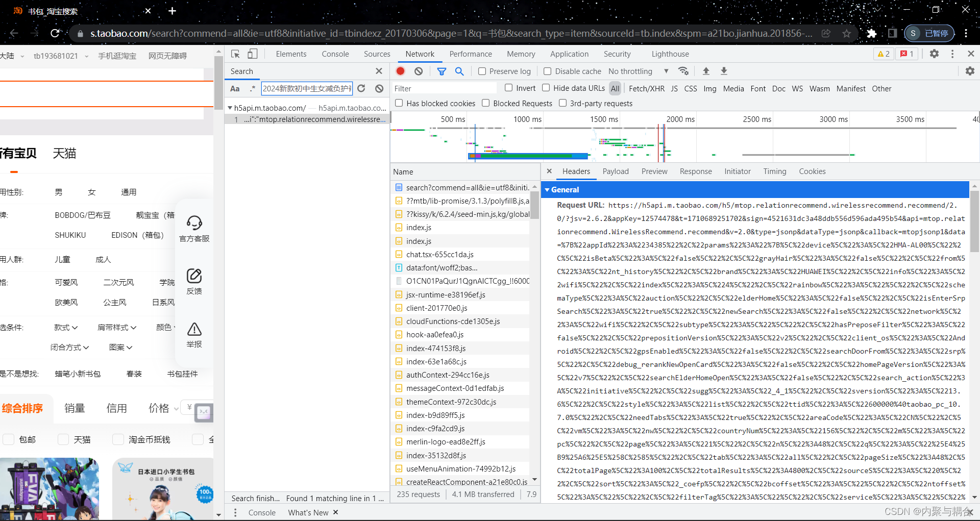This screenshot has width=980, height=521.
Task: Export HAR using the download arrow icon
Action: pyautogui.click(x=724, y=71)
